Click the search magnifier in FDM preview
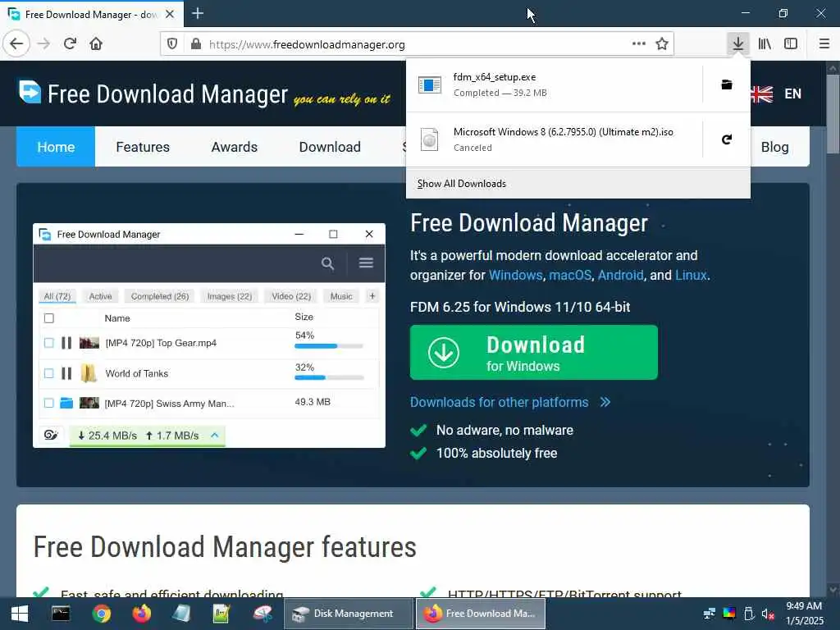Viewport: 840px width, 630px height. point(327,263)
